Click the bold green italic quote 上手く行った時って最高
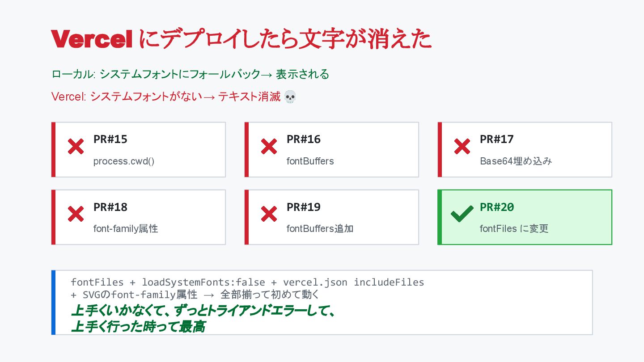 click(x=138, y=327)
